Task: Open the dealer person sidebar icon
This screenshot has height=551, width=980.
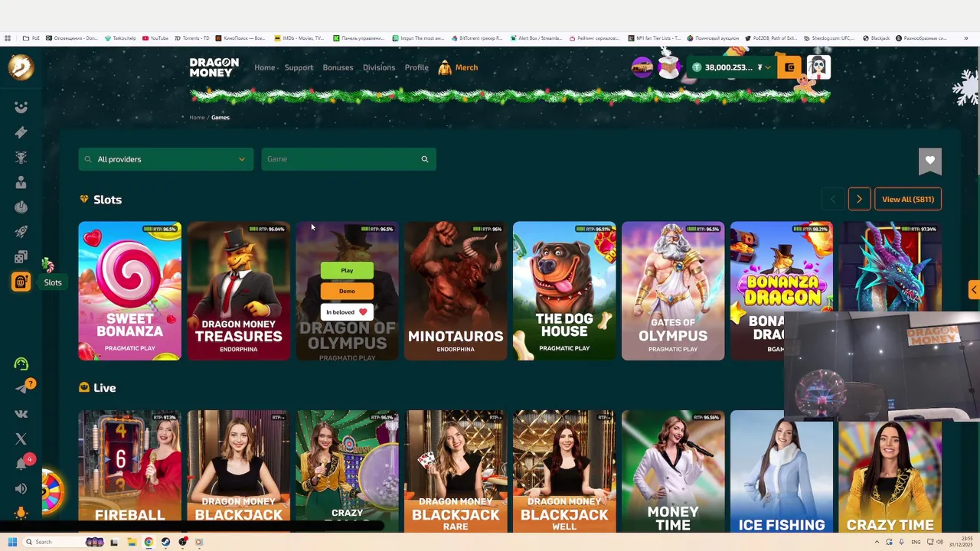Action: (21, 182)
